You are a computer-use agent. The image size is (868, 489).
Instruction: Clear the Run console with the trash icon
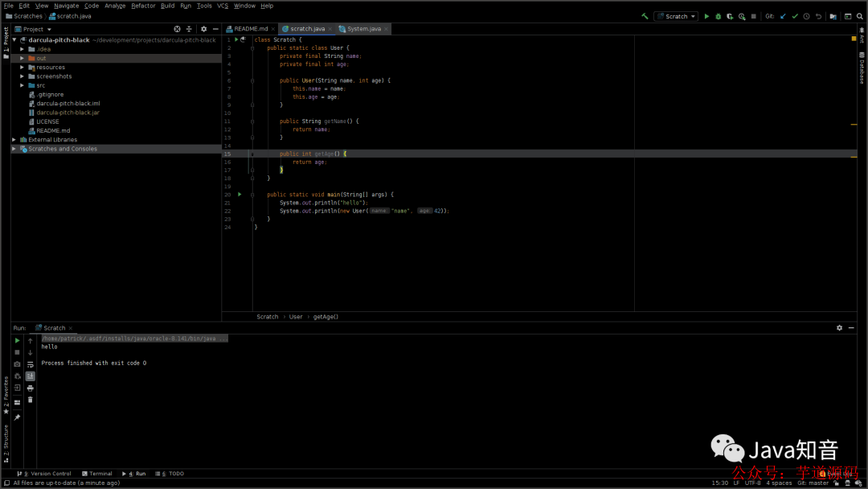(x=31, y=400)
